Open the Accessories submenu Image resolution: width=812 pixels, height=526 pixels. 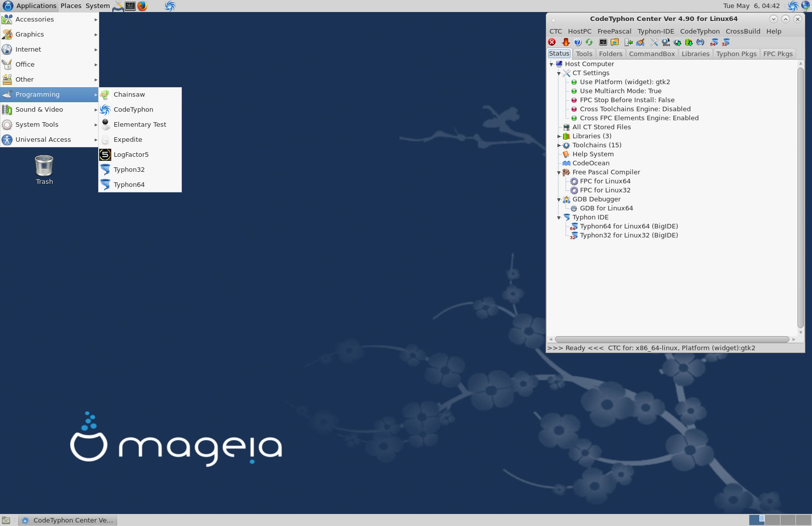50,19
